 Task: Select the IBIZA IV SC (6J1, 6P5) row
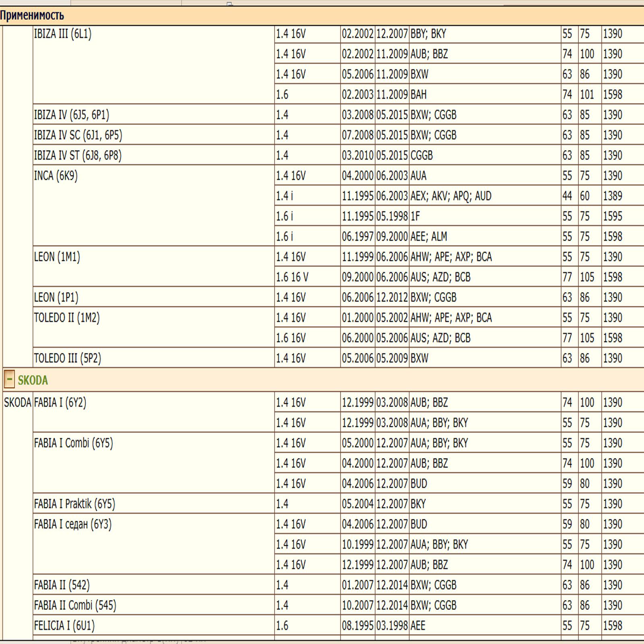[78, 135]
